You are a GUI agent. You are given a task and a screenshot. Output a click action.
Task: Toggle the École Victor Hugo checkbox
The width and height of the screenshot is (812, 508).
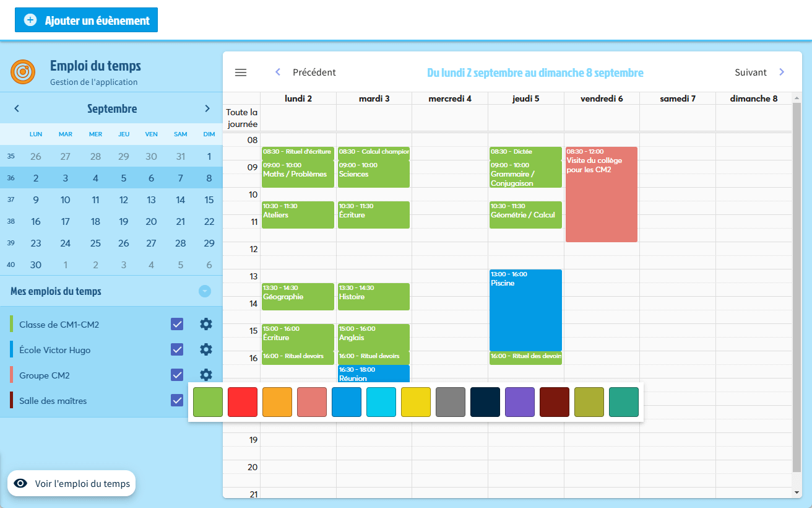(x=177, y=349)
